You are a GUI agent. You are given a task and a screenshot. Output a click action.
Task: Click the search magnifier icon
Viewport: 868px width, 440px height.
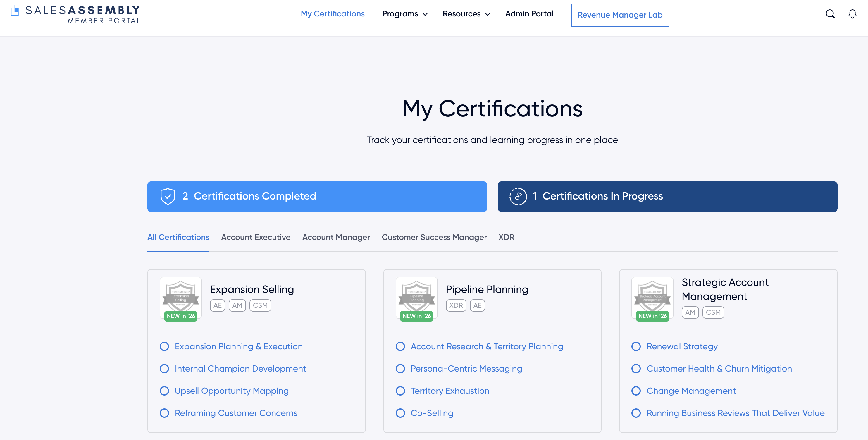pos(830,14)
